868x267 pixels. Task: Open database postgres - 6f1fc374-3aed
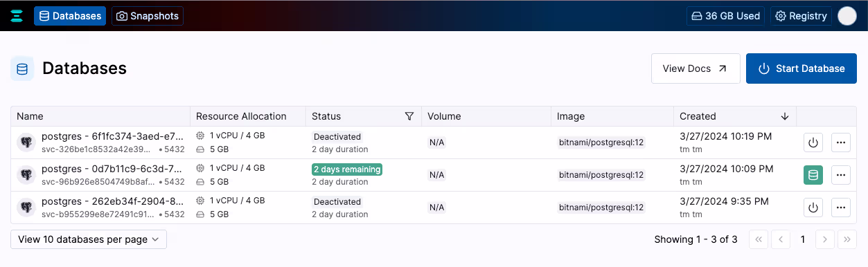pos(113,136)
